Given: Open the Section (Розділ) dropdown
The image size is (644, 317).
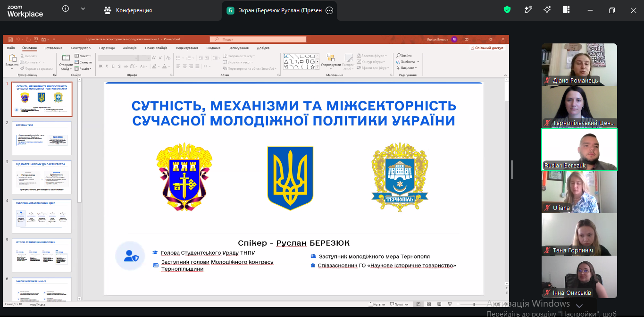Looking at the screenshot, I should coord(83,68).
